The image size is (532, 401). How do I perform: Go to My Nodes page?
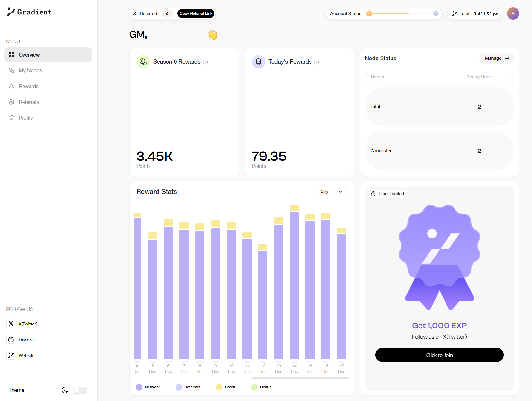(48, 70)
